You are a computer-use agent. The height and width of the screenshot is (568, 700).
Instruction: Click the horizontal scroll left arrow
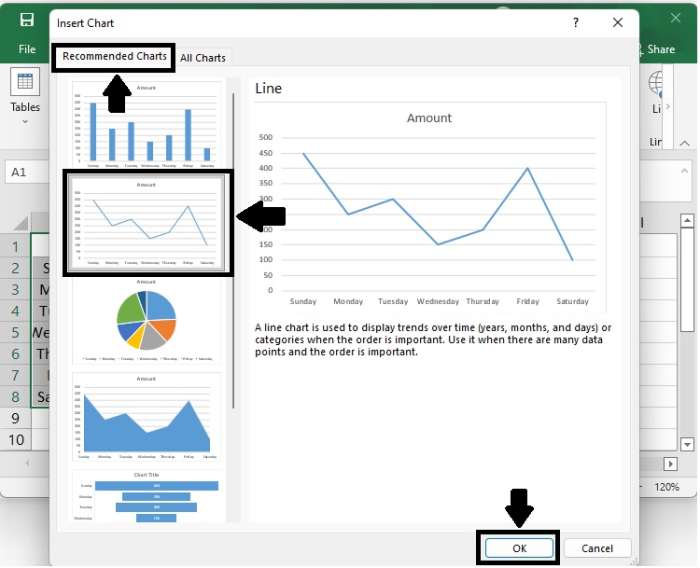[x=27, y=463]
